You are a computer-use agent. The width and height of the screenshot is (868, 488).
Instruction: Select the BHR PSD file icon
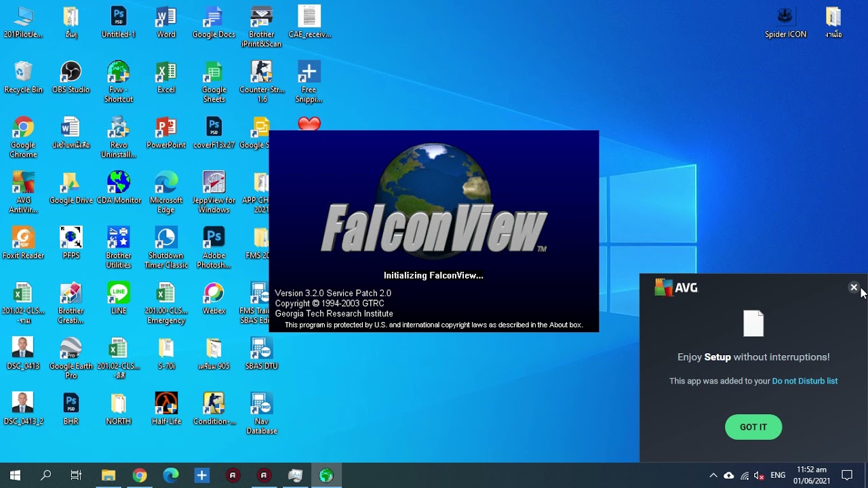(71, 409)
